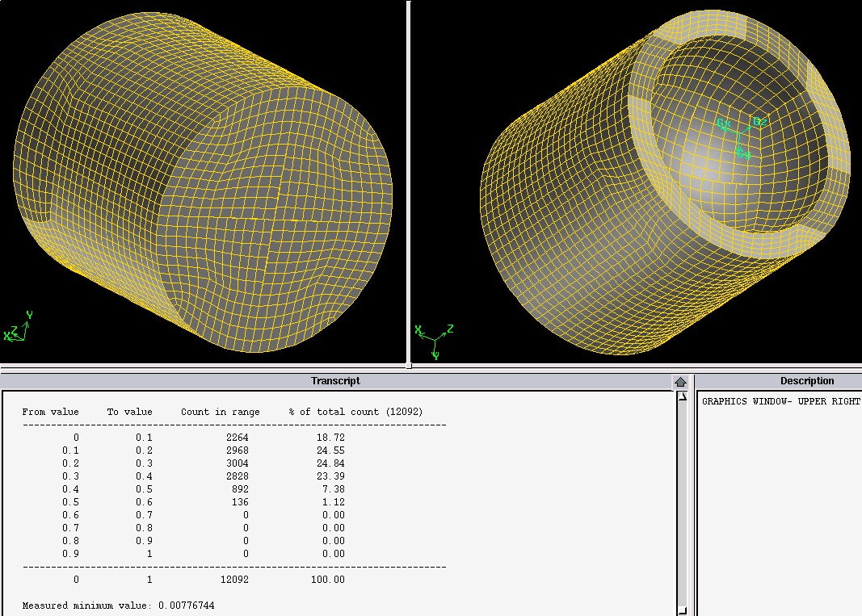The height and width of the screenshot is (616, 862).
Task: Click the Transcript panel header
Action: [x=335, y=381]
